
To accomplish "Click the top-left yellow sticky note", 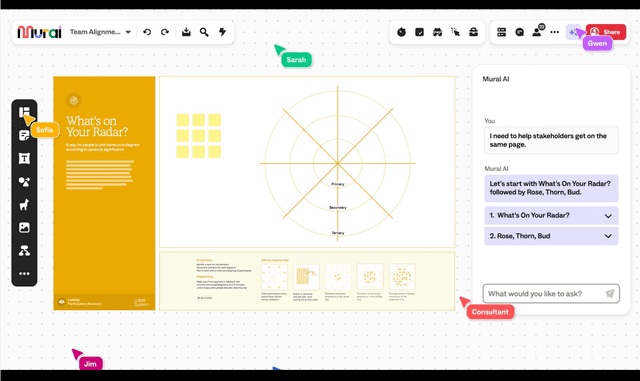I will [x=182, y=120].
